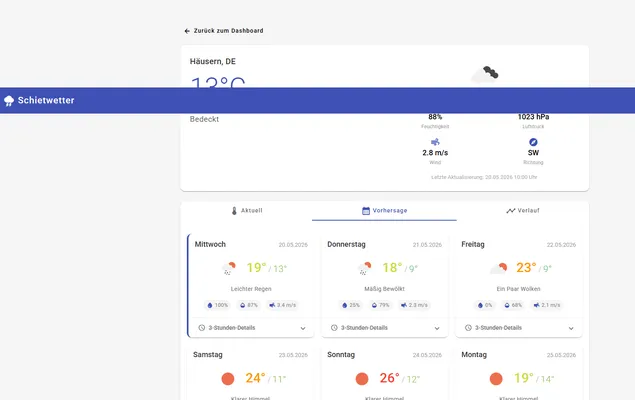The image size is (635, 400).
Task: Click the 100% rain chance chip on Mittwoch
Action: (x=217, y=305)
